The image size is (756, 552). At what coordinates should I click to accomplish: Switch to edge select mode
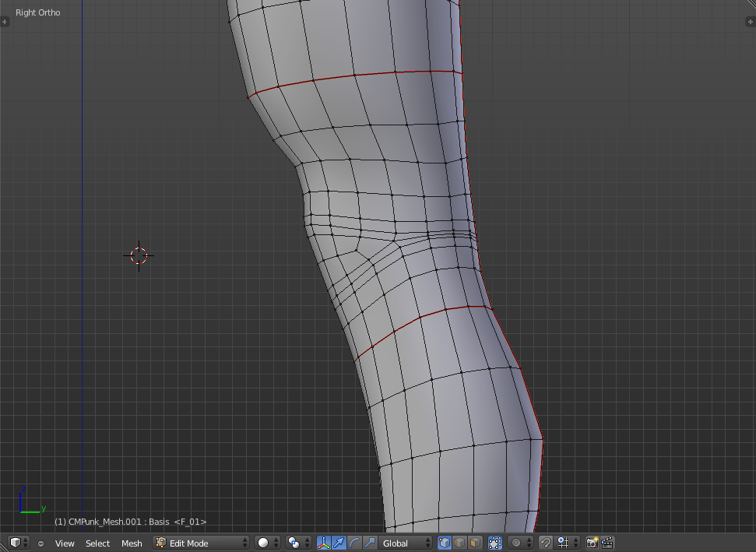460,543
